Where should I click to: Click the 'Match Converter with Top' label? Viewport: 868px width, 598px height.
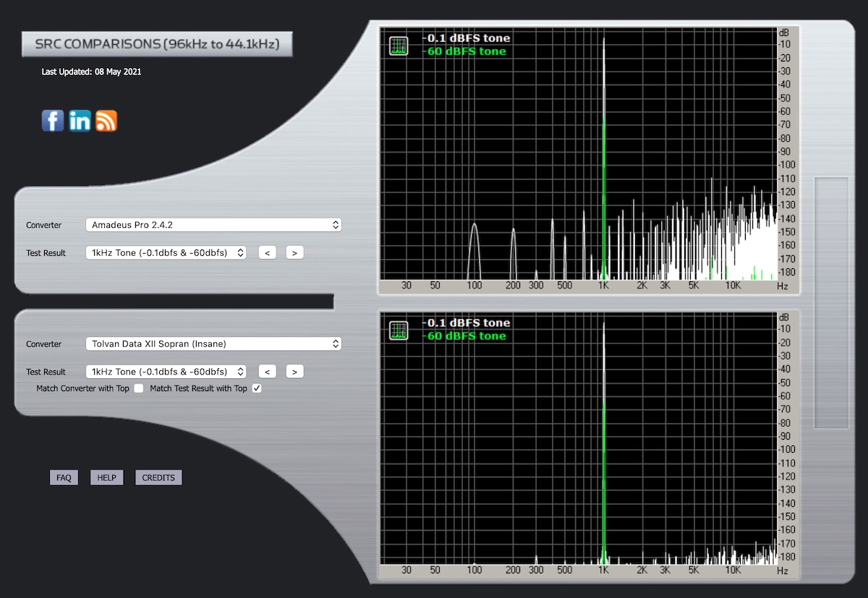point(82,389)
